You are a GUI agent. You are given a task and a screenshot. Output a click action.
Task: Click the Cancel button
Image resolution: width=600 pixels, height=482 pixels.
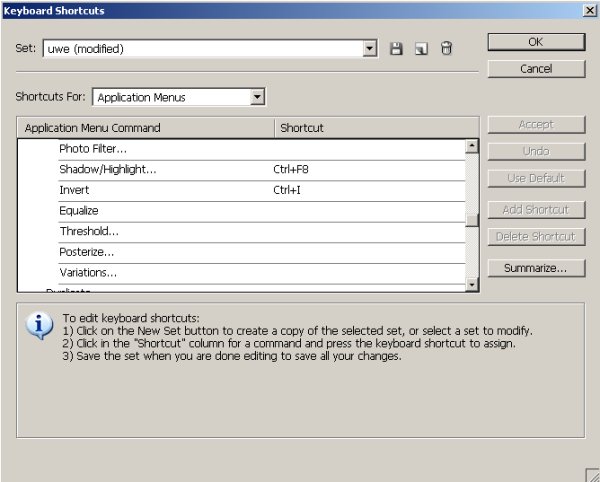(x=536, y=69)
